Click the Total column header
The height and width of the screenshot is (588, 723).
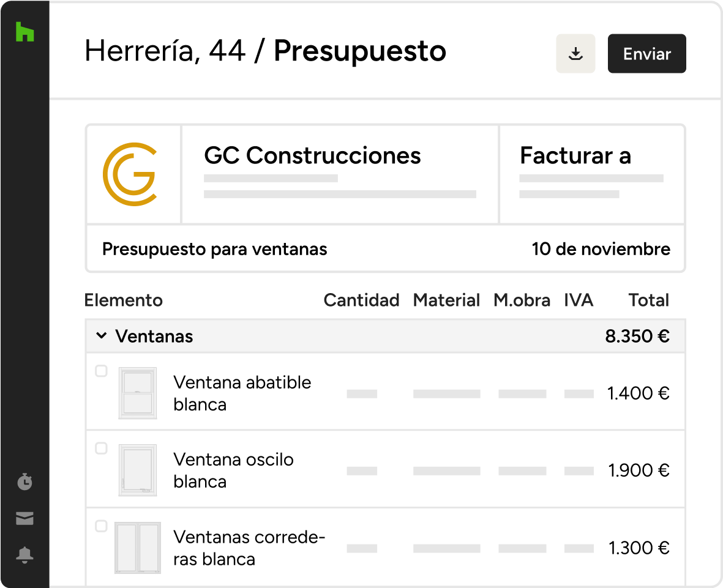click(648, 300)
